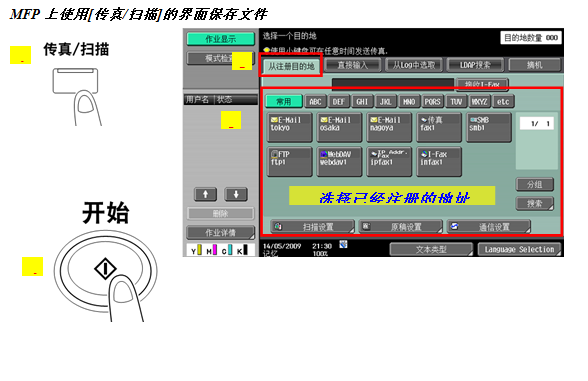Open the 原稿设置 original settings

pyautogui.click(x=401, y=226)
